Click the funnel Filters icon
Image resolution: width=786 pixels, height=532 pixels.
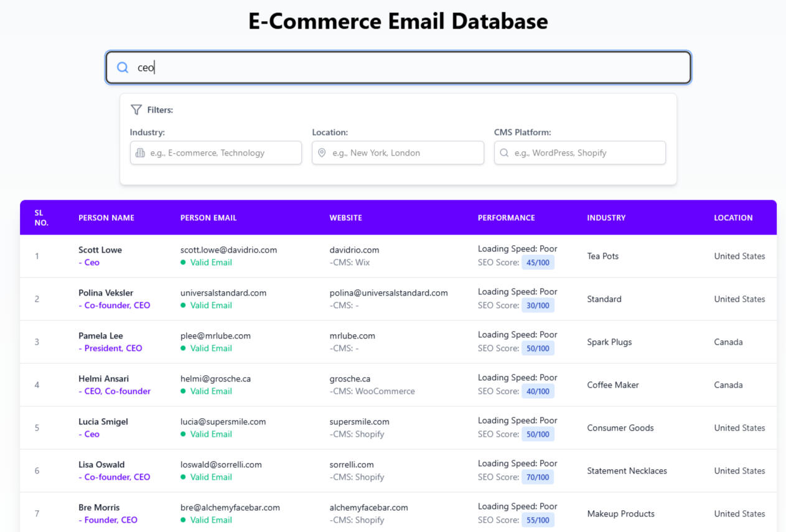pos(136,110)
